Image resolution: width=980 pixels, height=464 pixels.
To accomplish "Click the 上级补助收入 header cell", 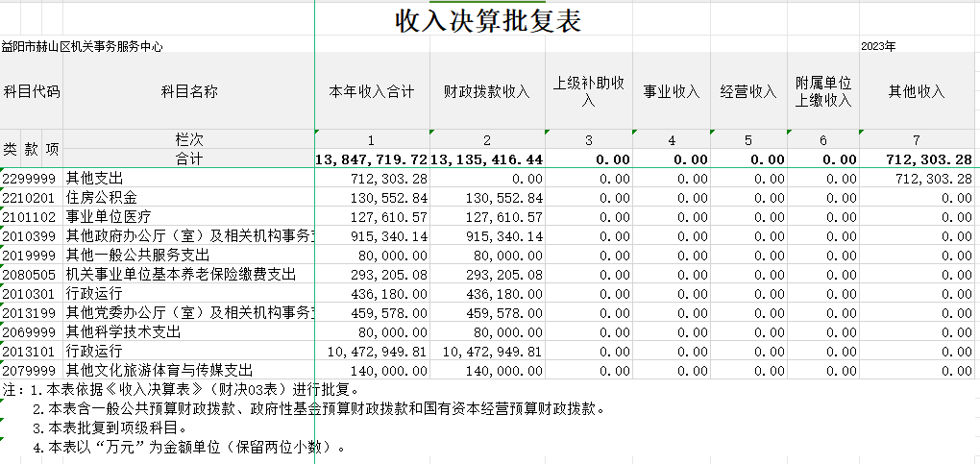I will tap(589, 92).
